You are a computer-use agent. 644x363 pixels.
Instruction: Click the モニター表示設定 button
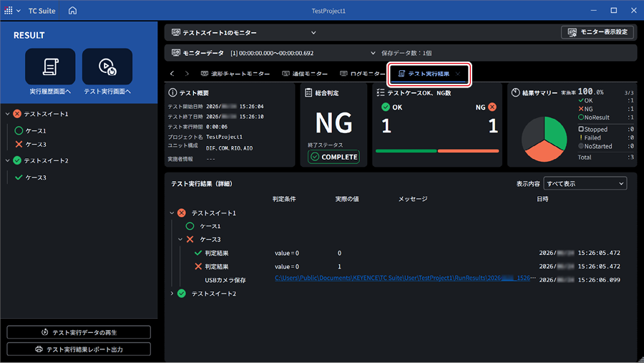coord(597,32)
